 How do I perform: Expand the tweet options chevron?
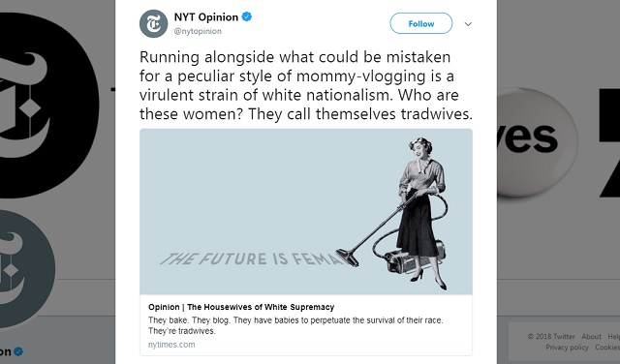468,24
